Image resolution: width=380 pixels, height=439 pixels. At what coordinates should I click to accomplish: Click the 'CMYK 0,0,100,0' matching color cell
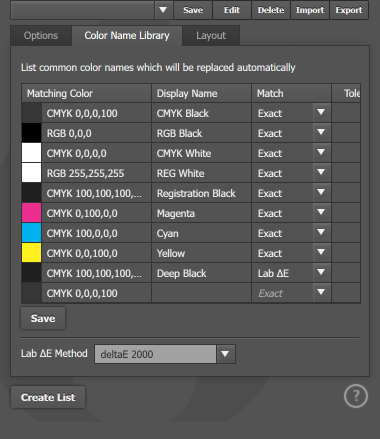96,253
